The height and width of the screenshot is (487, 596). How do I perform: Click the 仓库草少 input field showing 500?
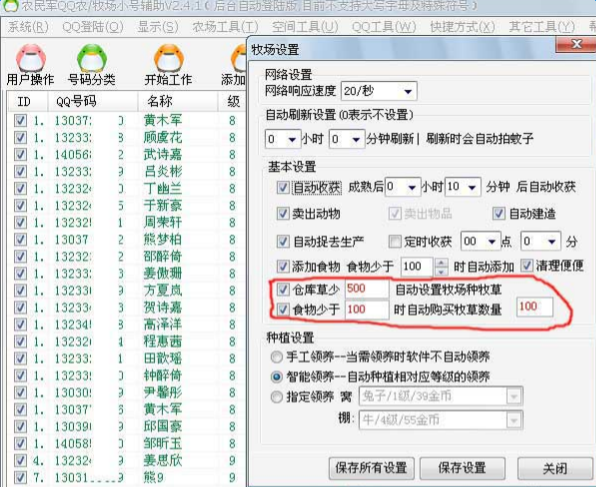pyautogui.click(x=367, y=289)
